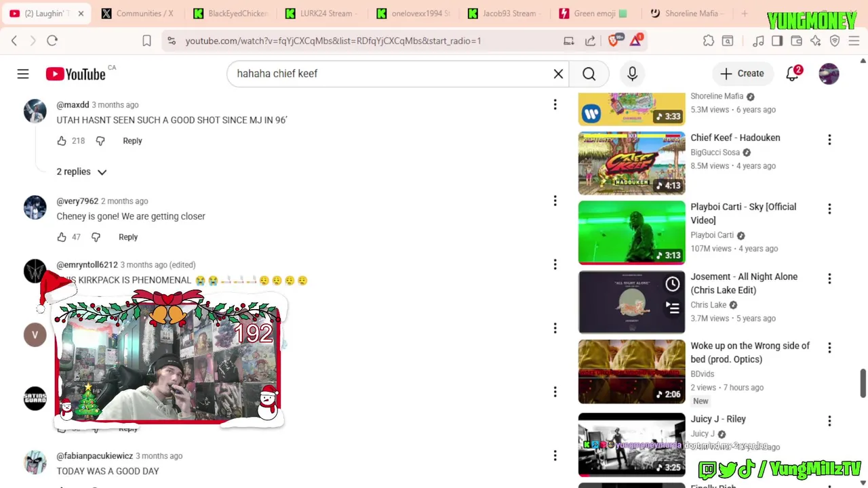Dislike the @very7962 comment
Viewport: 868px width, 488px height.
(x=96, y=237)
